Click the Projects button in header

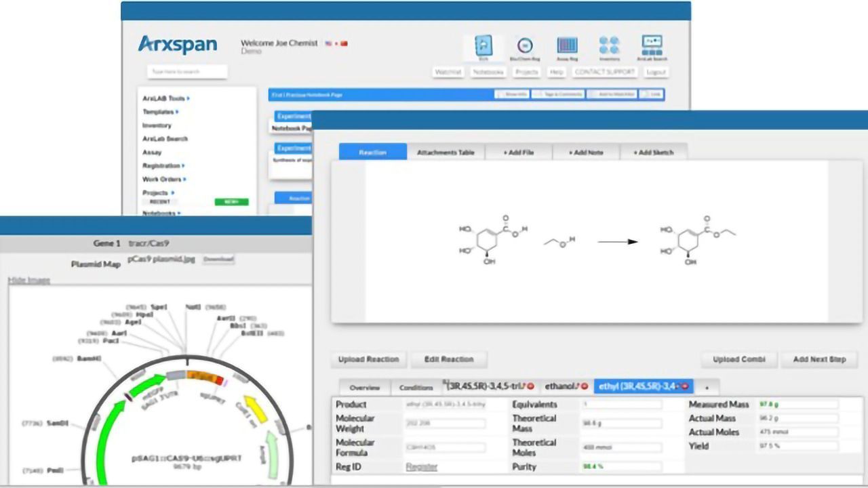click(x=526, y=72)
